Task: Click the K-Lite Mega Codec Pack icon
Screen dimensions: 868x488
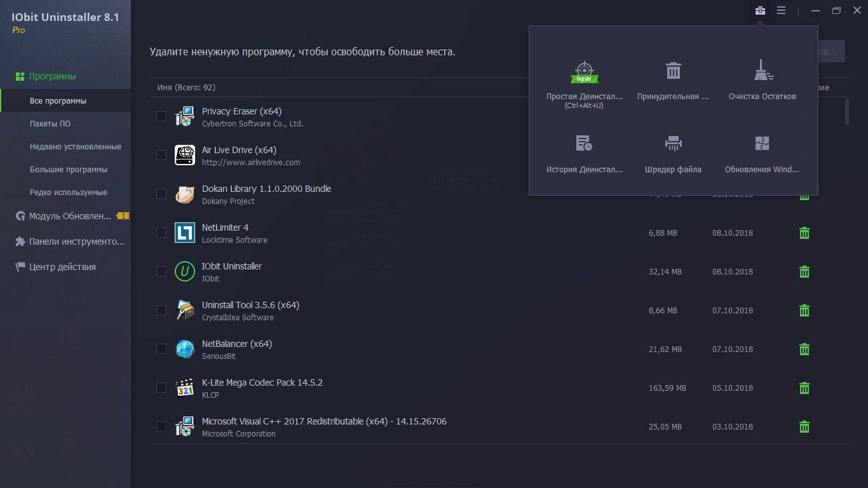Action: [x=184, y=388]
